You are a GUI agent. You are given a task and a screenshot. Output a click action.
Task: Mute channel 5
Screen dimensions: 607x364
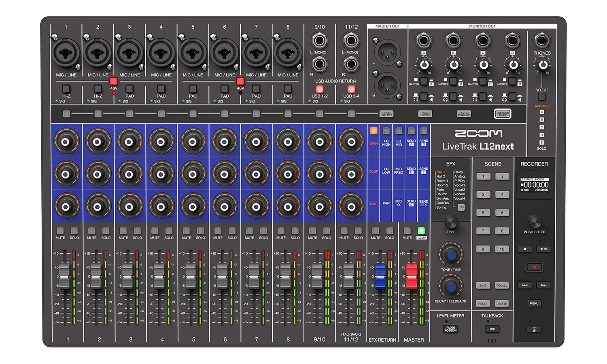(186, 231)
